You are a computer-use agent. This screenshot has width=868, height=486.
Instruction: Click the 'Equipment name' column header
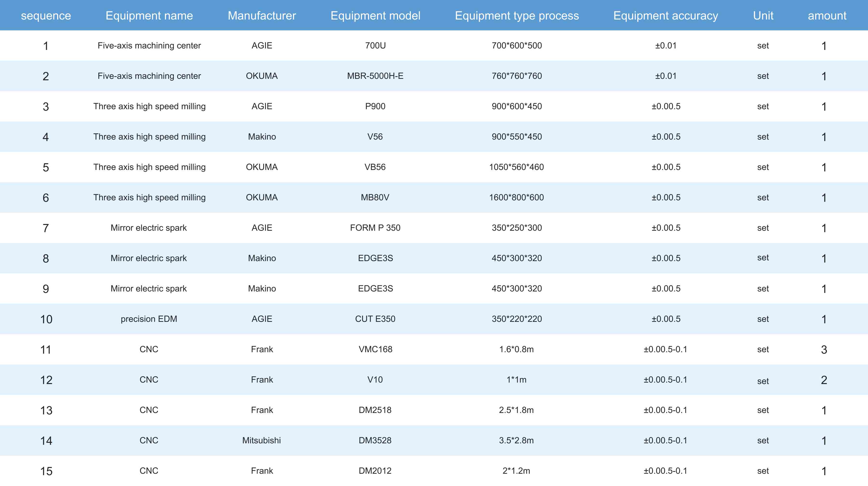pos(149,15)
